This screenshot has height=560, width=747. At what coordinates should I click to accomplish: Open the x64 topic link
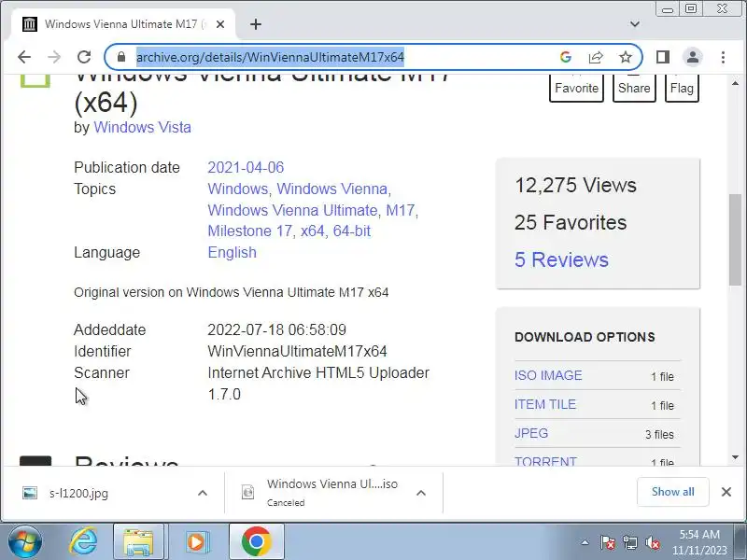click(314, 231)
